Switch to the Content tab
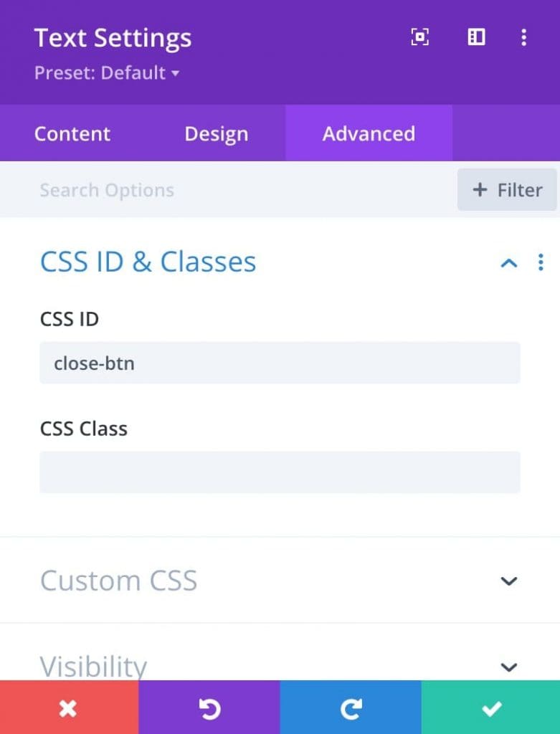 coord(72,133)
